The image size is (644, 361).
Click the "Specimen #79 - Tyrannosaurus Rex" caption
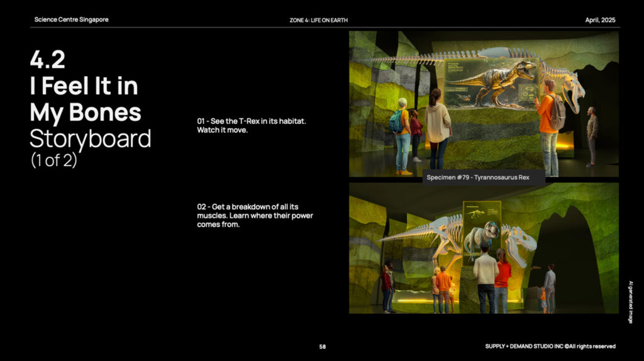[478, 177]
